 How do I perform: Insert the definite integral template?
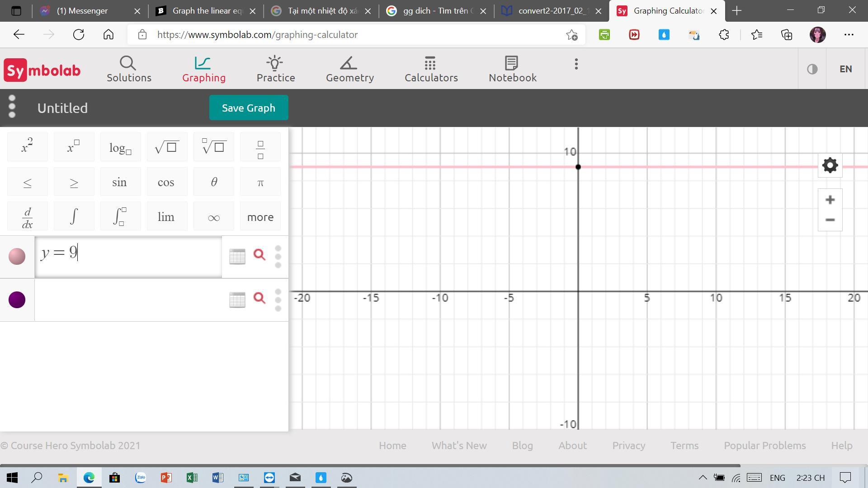tap(120, 217)
